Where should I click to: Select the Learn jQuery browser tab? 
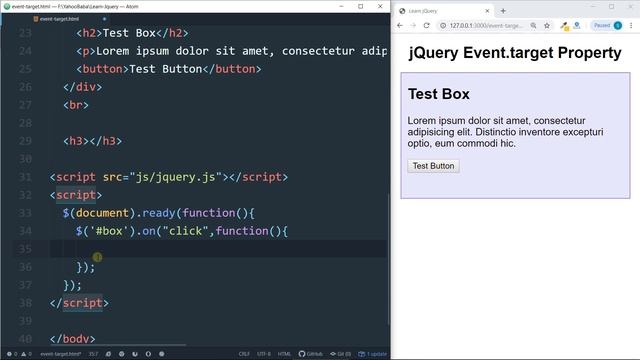point(444,11)
